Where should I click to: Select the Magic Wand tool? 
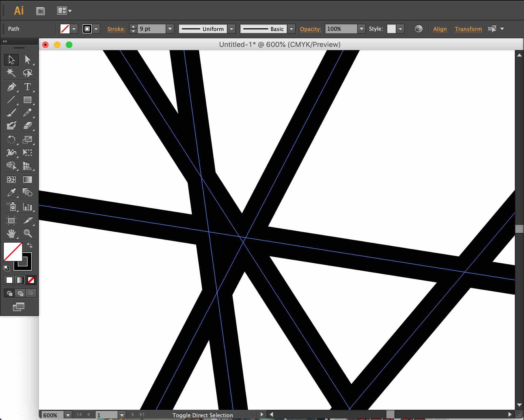click(11, 73)
